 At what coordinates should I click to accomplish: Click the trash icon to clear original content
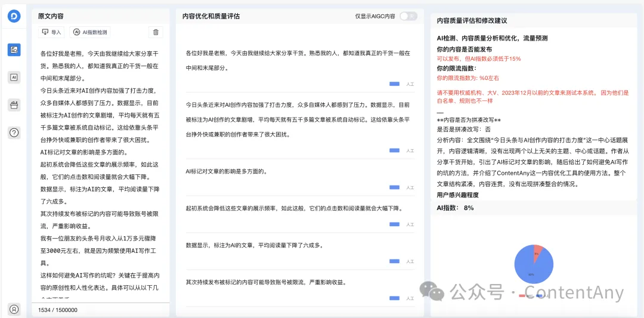156,33
